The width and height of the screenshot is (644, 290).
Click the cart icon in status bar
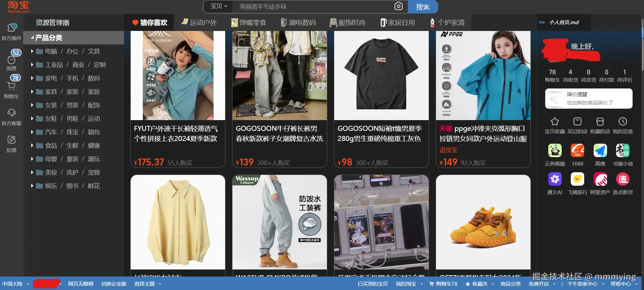[x=432, y=284]
